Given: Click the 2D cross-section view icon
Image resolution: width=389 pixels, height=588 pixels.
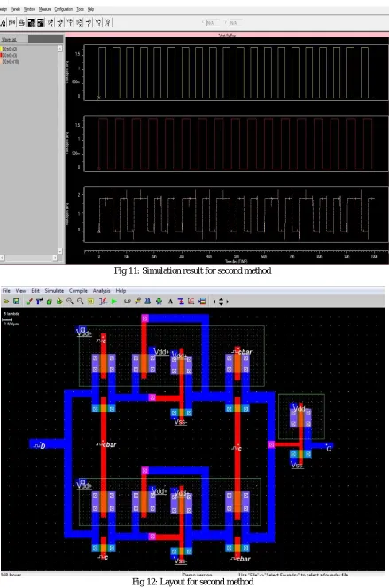Looking at the screenshot, I should point(137,302).
